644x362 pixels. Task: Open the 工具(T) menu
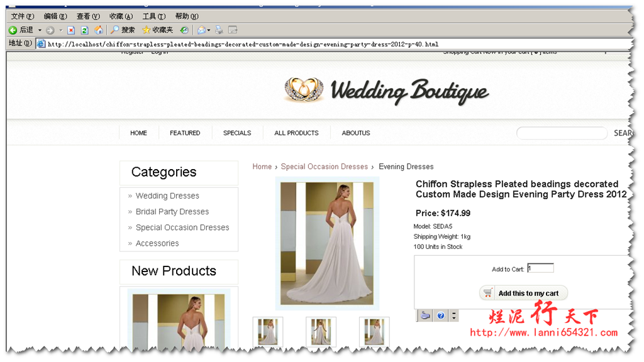tap(153, 16)
